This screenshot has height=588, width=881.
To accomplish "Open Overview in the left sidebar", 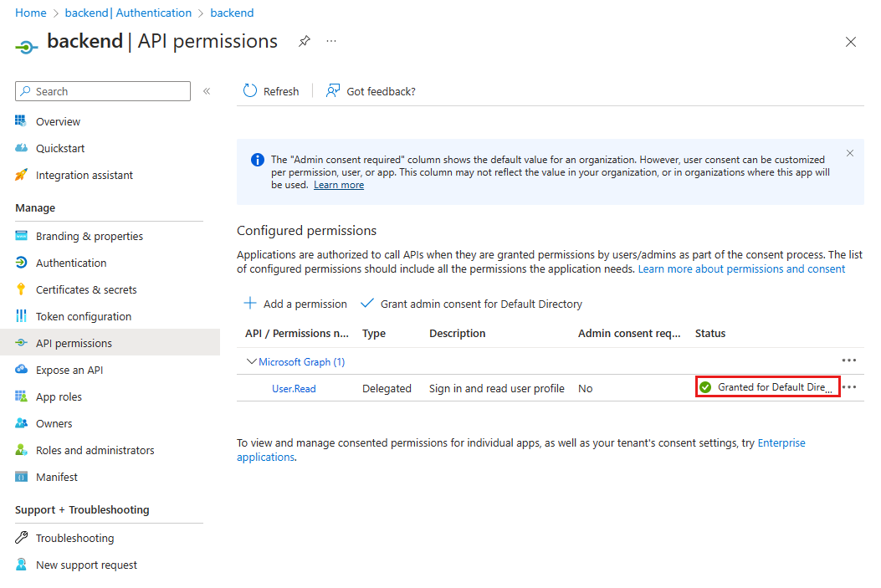I will tap(57, 121).
